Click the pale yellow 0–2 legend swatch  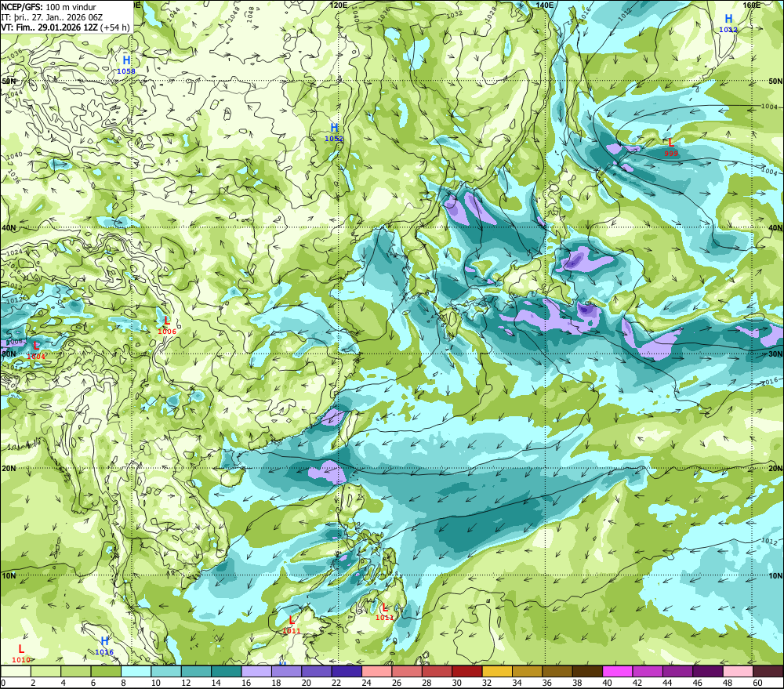16,671
